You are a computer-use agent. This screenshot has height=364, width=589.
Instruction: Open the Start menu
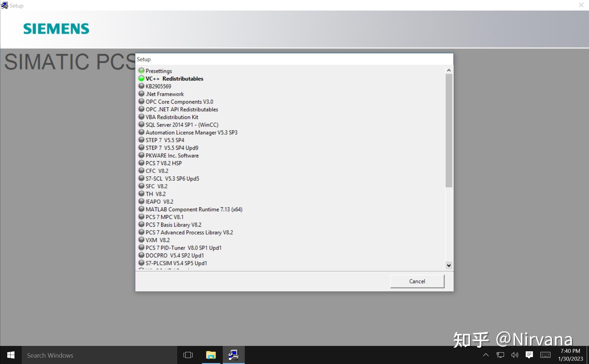11,355
